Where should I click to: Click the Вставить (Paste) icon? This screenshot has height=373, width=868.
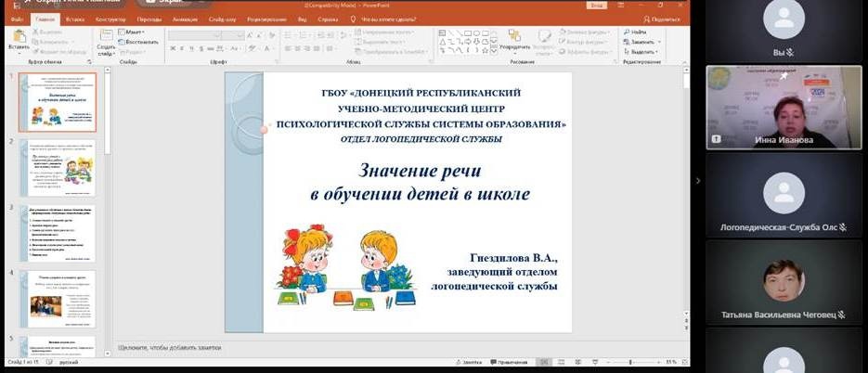click(x=19, y=36)
